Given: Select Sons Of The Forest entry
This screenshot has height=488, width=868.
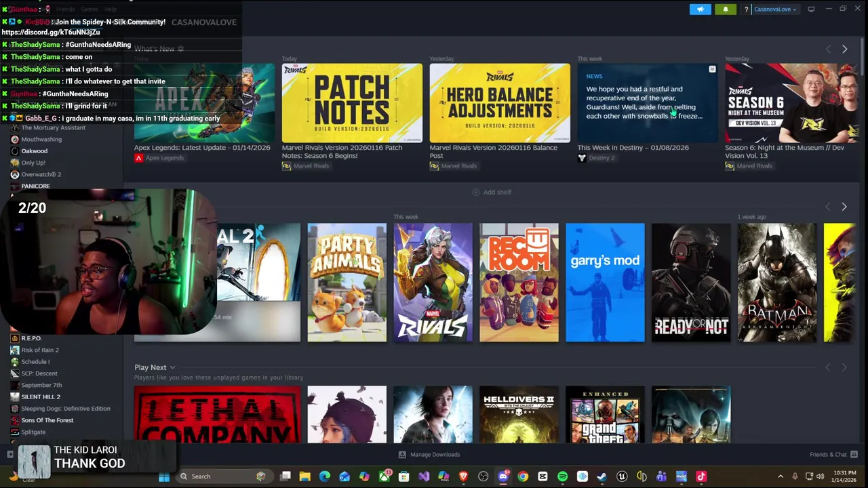Looking at the screenshot, I should click(47, 420).
